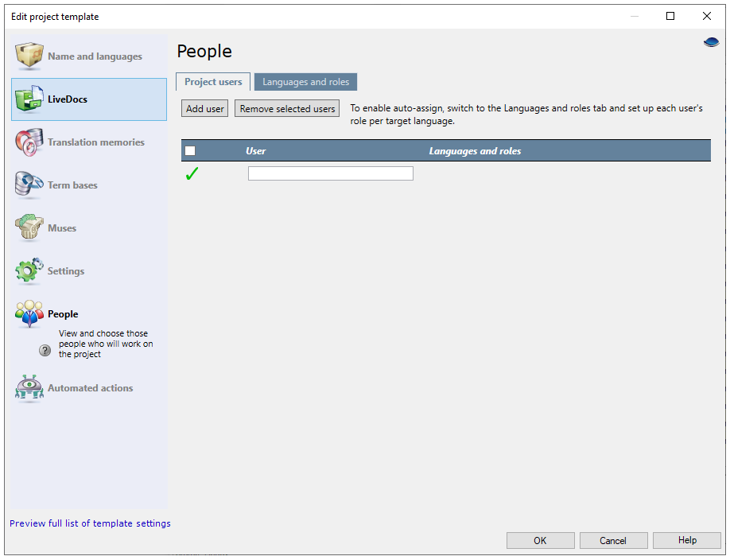Toggle the select-all users checkbox
Screen dimensions: 730x560
point(190,150)
